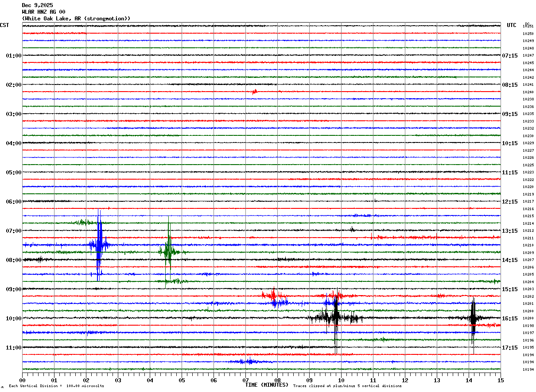Click the 03:00 CST time label
This screenshot has width=536, height=392.
(13, 114)
